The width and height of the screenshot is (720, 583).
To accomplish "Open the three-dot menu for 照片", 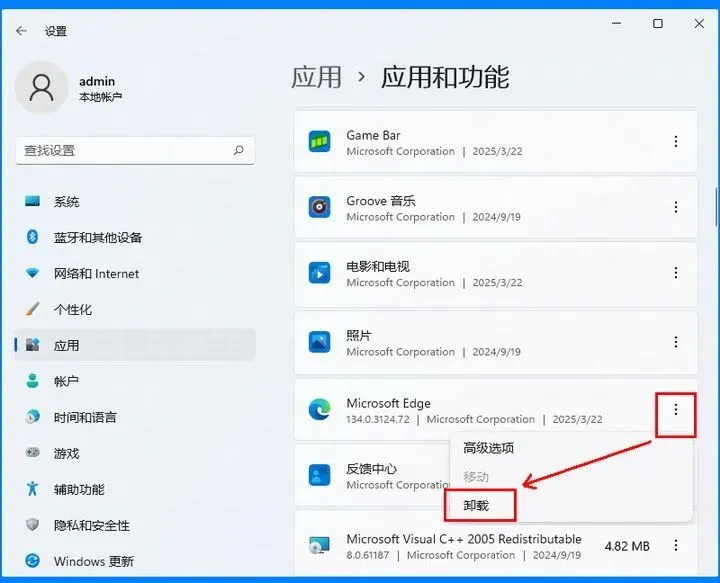I will (x=675, y=342).
